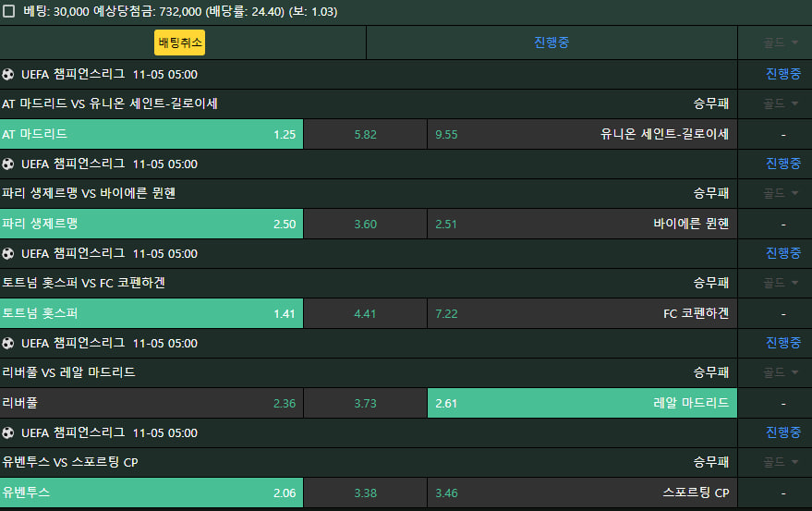
Task: Click the 진행중 status in top header
Action: [x=551, y=43]
